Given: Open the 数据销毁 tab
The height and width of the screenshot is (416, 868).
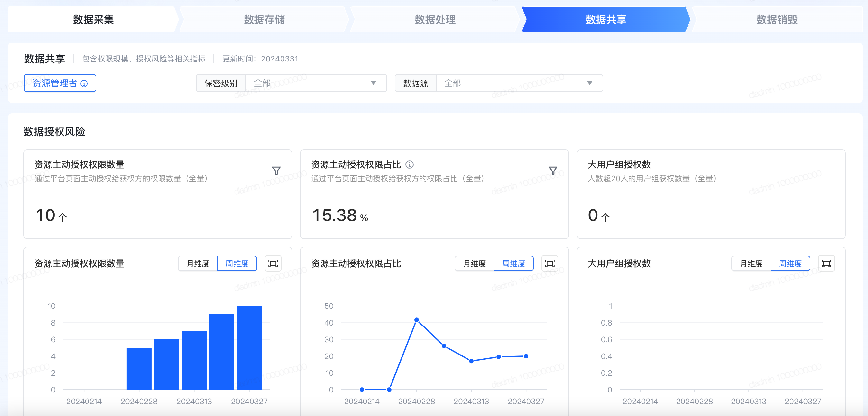Looking at the screenshot, I should pyautogui.click(x=777, y=20).
